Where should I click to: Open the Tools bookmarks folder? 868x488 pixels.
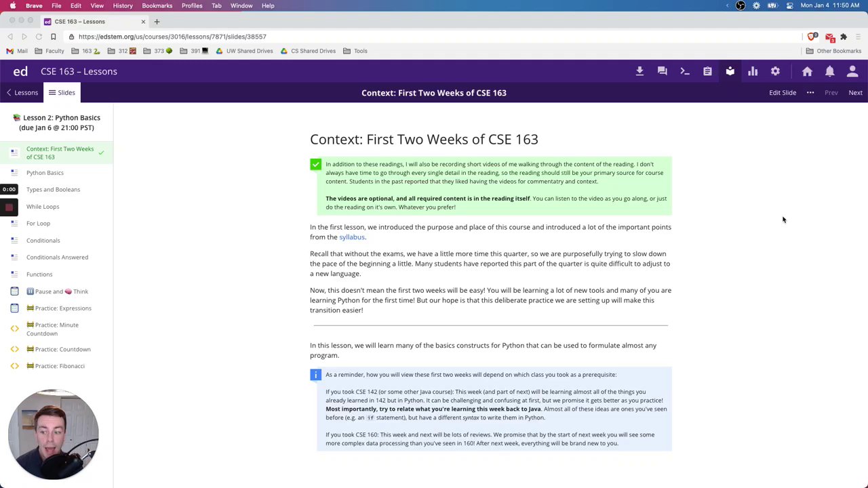[355, 51]
